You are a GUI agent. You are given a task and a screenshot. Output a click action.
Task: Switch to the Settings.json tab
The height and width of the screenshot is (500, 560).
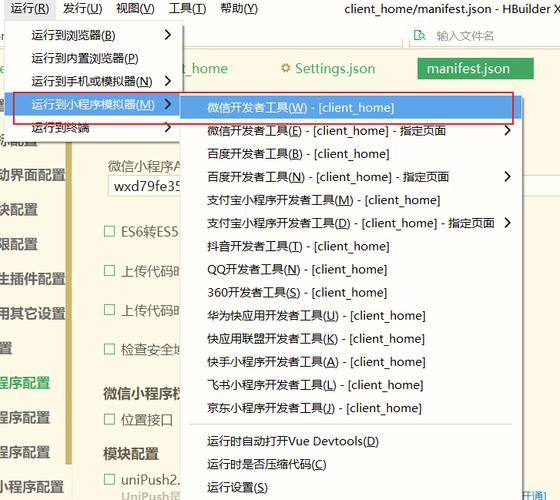coord(335,68)
